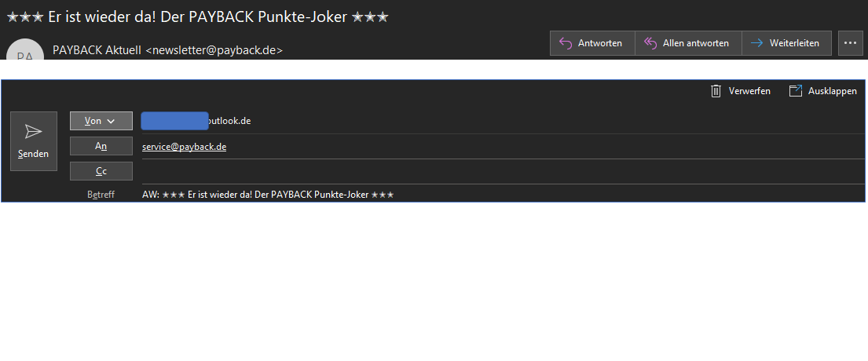Click the outlook.de sender address

coord(196,121)
